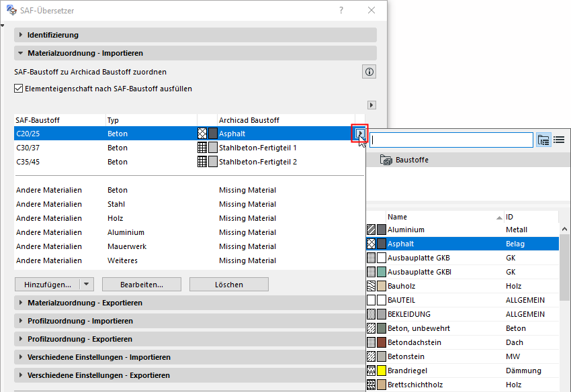Click the Asphalt dark gray color swatch

382,244
